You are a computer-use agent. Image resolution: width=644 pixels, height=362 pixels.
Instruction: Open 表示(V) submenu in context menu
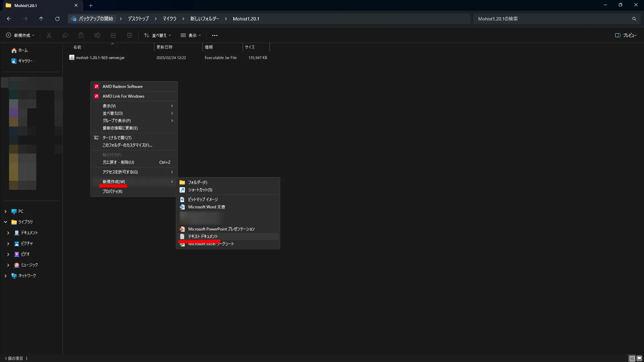coord(134,106)
